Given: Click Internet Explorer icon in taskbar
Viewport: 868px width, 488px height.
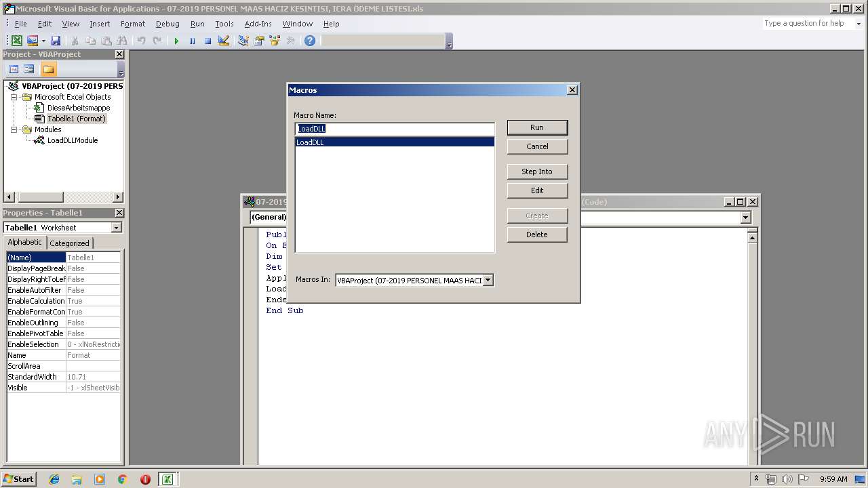Looking at the screenshot, I should [x=54, y=479].
